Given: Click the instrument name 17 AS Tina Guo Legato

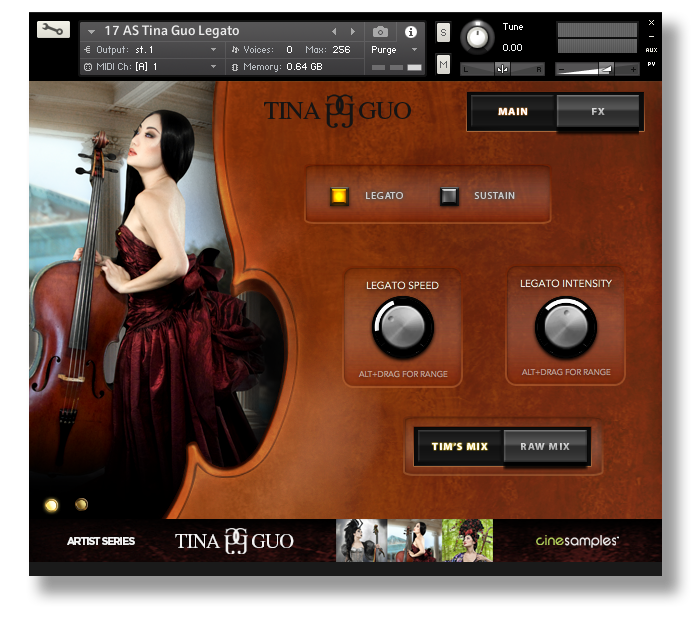Looking at the screenshot, I should [x=171, y=30].
